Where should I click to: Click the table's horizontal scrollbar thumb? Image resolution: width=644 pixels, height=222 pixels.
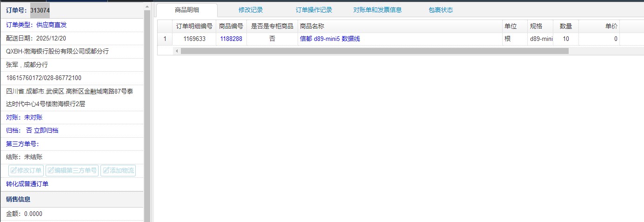coord(374,51)
